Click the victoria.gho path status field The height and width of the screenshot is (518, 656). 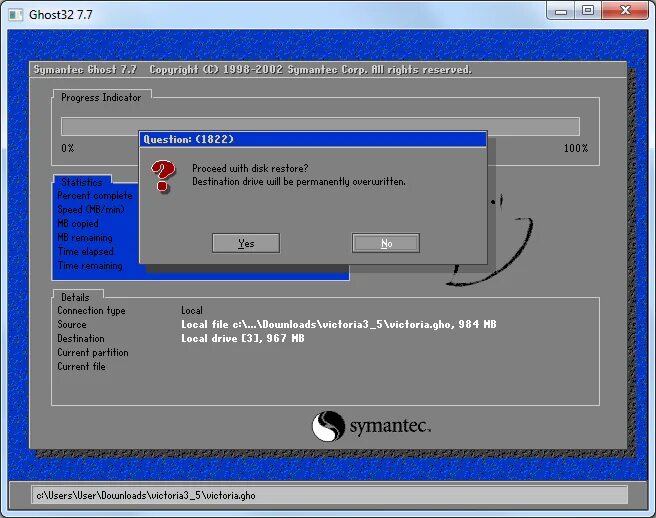[329, 495]
